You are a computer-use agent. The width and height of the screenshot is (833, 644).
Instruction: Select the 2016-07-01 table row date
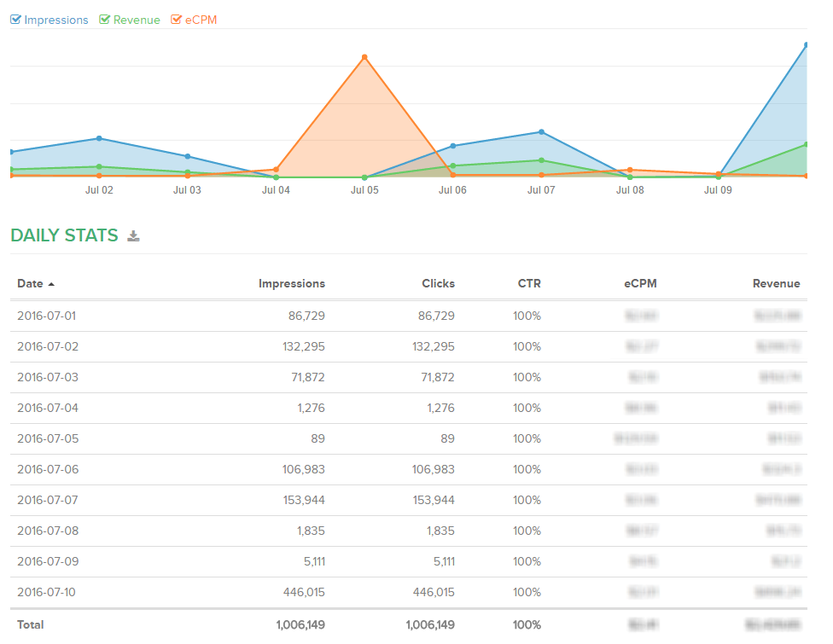click(x=46, y=316)
